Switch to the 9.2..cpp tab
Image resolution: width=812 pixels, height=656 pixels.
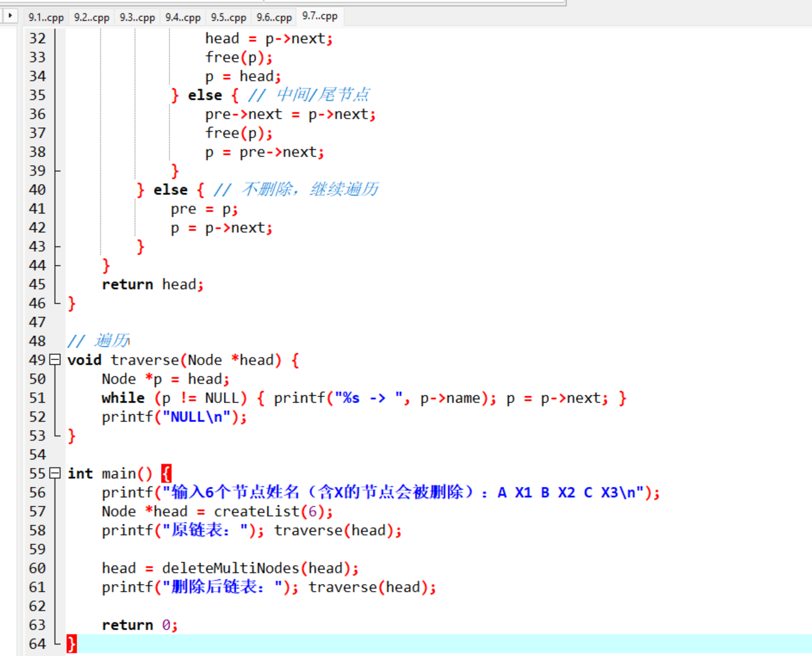click(x=91, y=17)
